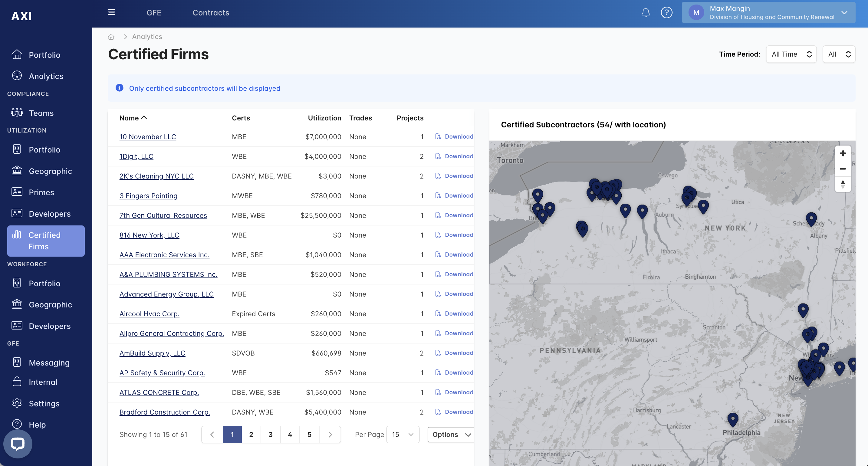Open the help question mark icon in header
The image size is (868, 466).
(x=666, y=13)
